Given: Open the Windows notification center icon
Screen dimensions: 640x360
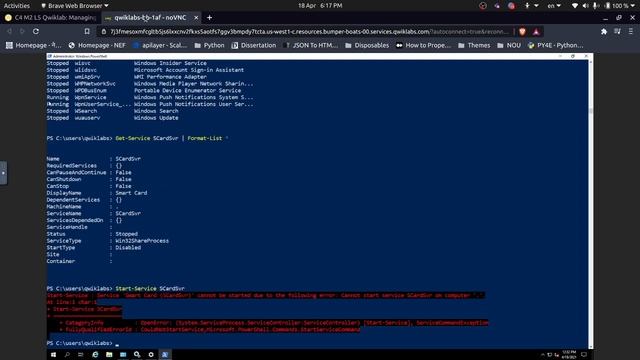Looking at the screenshot, I should 584,355.
